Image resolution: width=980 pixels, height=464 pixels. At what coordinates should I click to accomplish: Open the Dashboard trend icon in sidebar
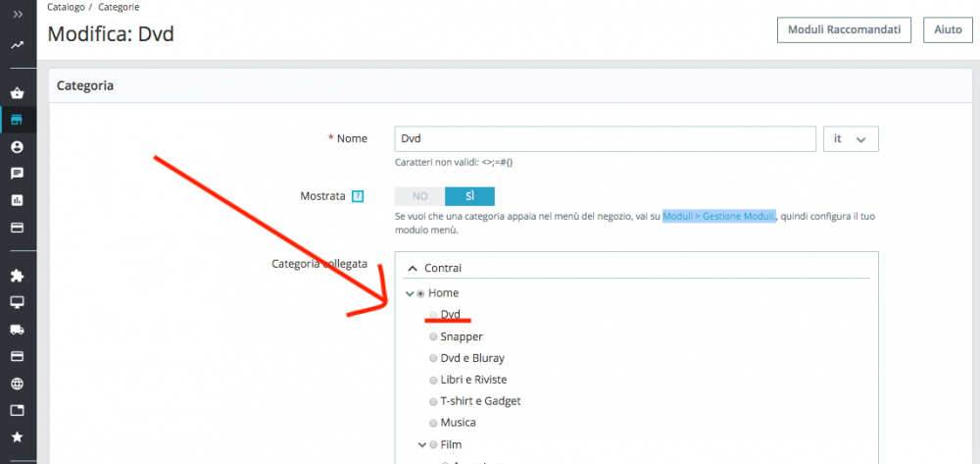(18, 45)
